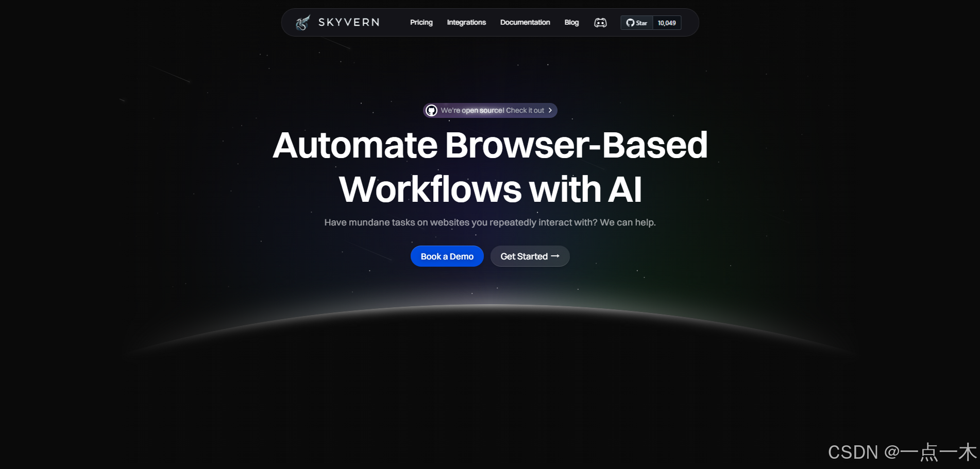Screen dimensions: 980x469
Task: Click the SKYVERN wordmark text
Action: pyautogui.click(x=349, y=22)
